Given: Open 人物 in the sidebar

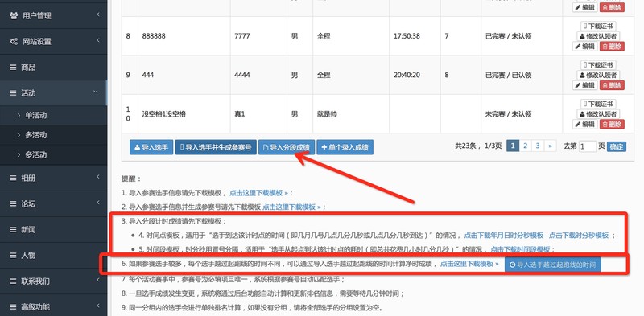Looking at the screenshot, I should (x=53, y=255).
